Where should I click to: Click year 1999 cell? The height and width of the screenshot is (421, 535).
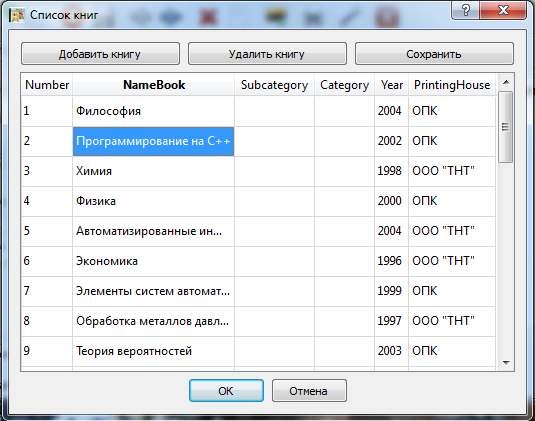[391, 291]
